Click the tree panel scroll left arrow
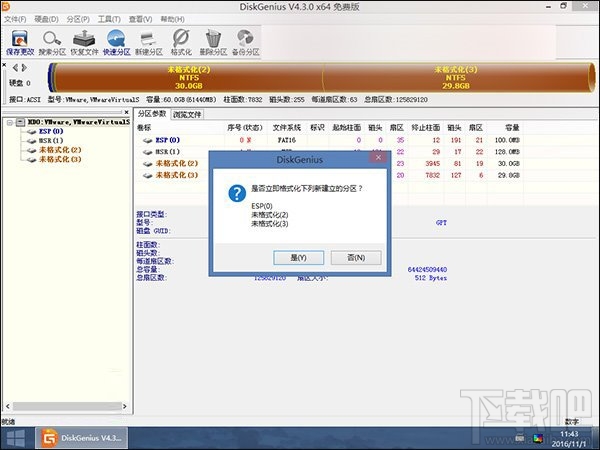Image resolution: width=600 pixels, height=450 pixels. tap(8, 406)
